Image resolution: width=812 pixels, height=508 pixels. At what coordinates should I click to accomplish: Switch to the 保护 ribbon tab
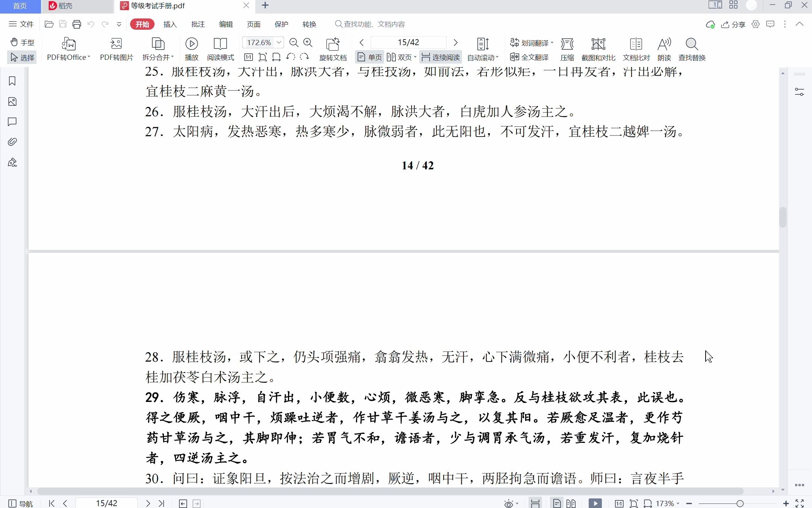(281, 24)
